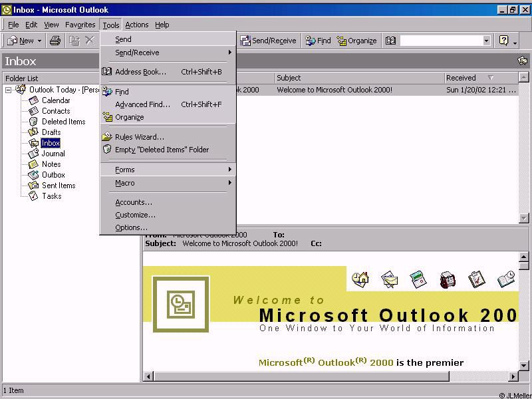This screenshot has height=399, width=532.
Task: Click the Move to Folder toolbar icon
Action: pyautogui.click(x=74, y=41)
